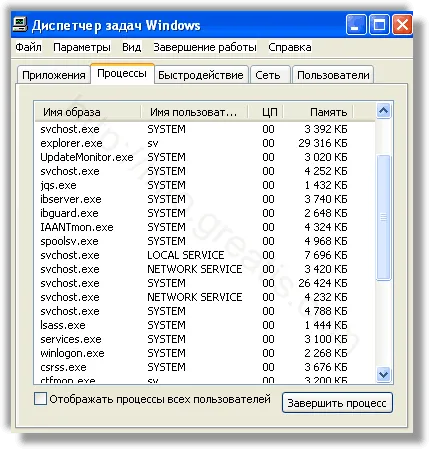The height and width of the screenshot is (449, 429).
Task: Click the 3 100 КБ memory value
Action: pos(326,339)
